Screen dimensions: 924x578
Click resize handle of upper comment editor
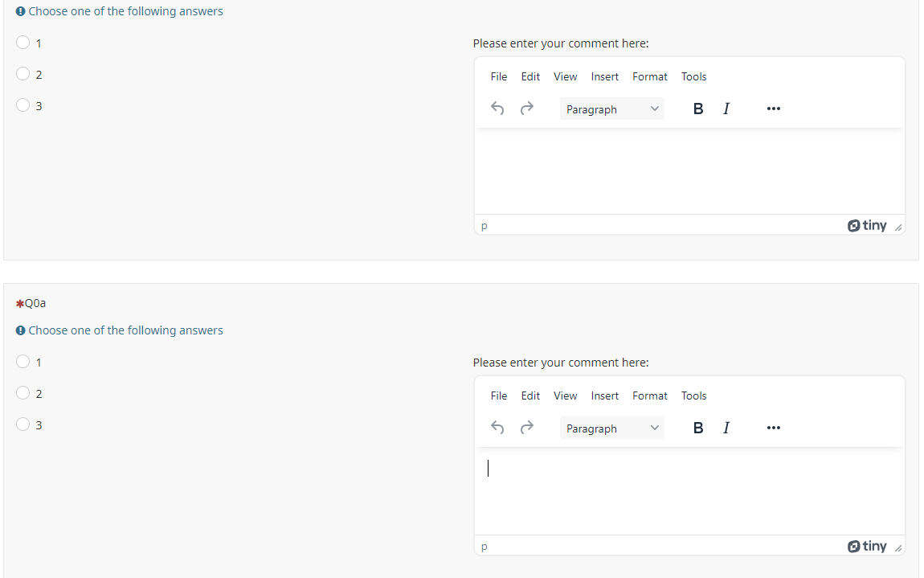click(897, 228)
